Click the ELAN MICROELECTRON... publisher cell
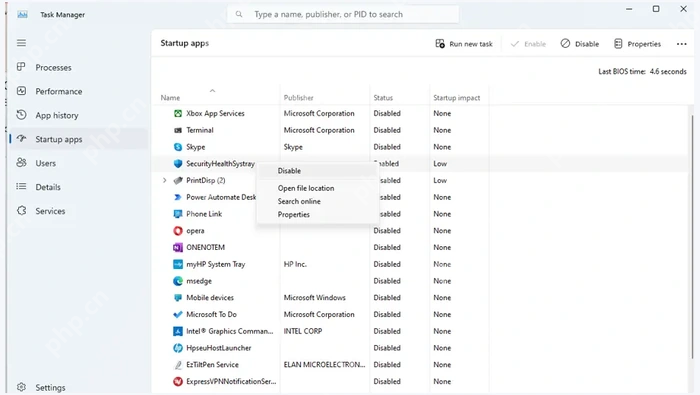The image size is (700, 395). point(324,365)
